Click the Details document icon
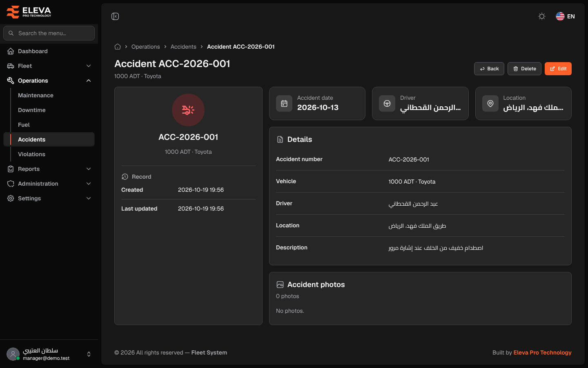The height and width of the screenshot is (368, 588). point(280,139)
